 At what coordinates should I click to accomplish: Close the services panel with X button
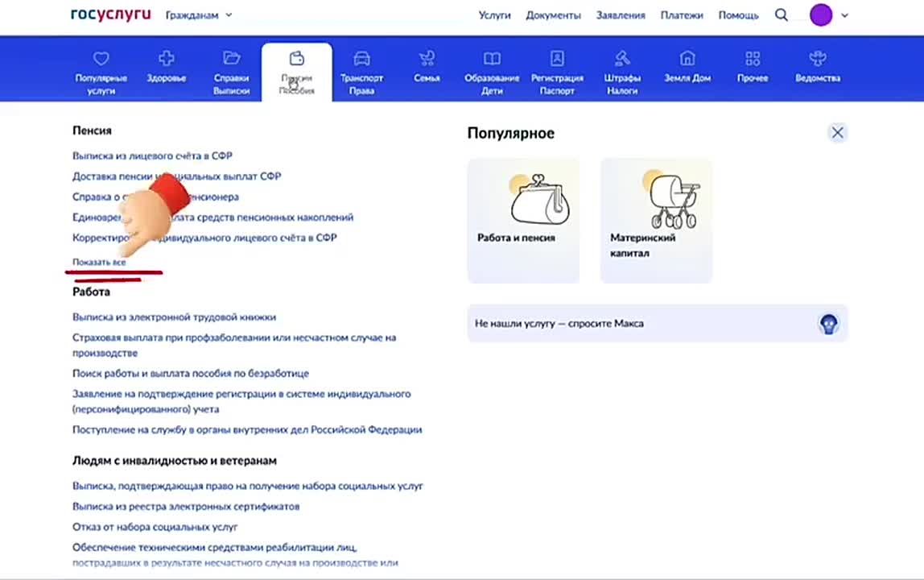837,133
